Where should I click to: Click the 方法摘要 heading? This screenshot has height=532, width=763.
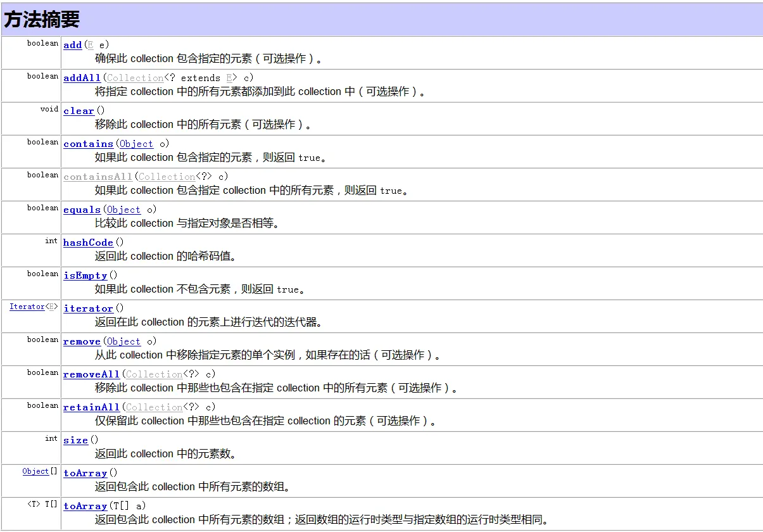(x=42, y=20)
